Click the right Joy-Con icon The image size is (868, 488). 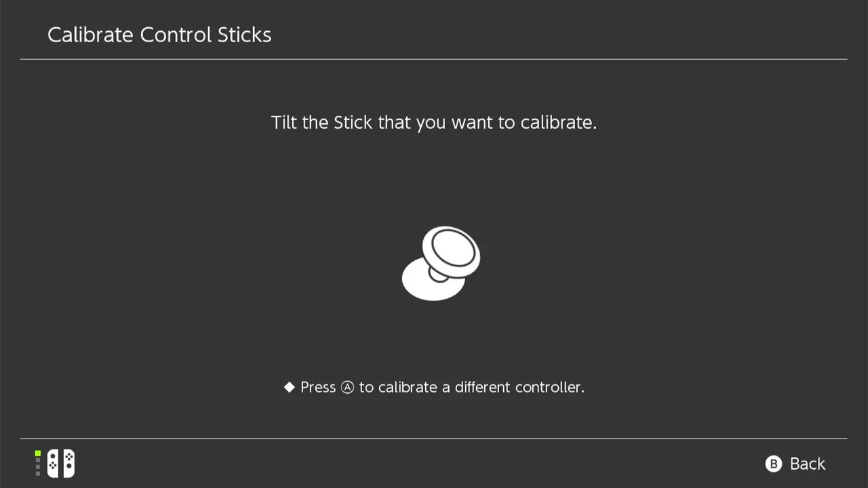tap(68, 464)
